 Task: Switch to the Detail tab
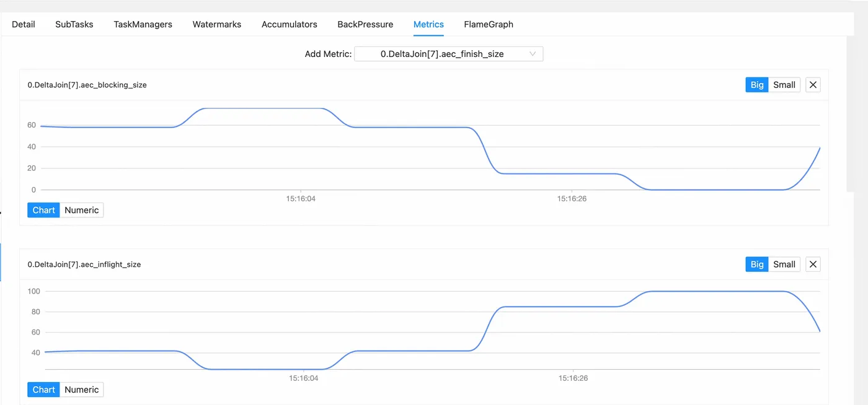[x=24, y=24]
